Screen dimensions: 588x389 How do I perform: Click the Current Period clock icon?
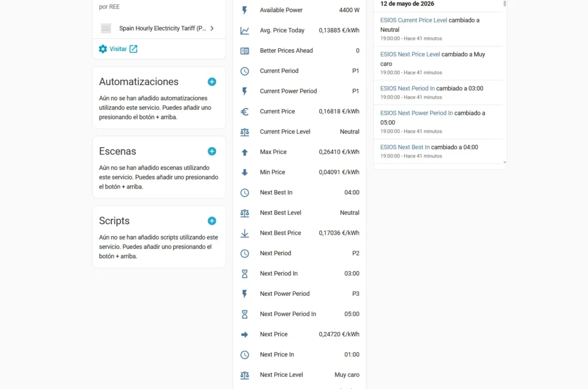point(245,71)
